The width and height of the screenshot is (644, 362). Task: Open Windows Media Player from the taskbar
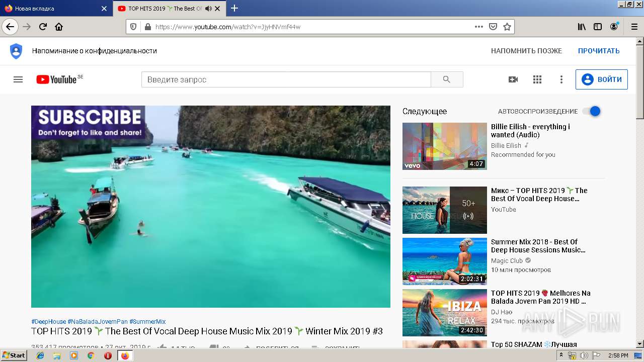click(x=74, y=355)
